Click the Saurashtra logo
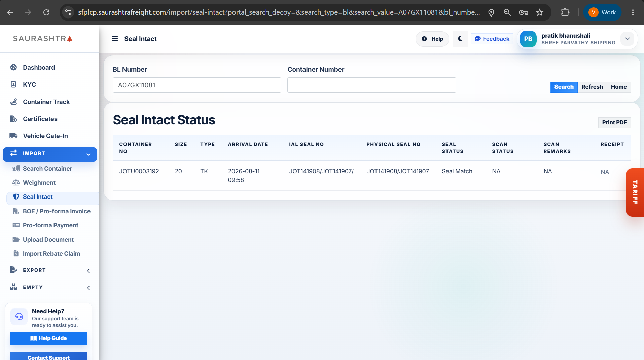This screenshot has width=644, height=360. coord(43,38)
